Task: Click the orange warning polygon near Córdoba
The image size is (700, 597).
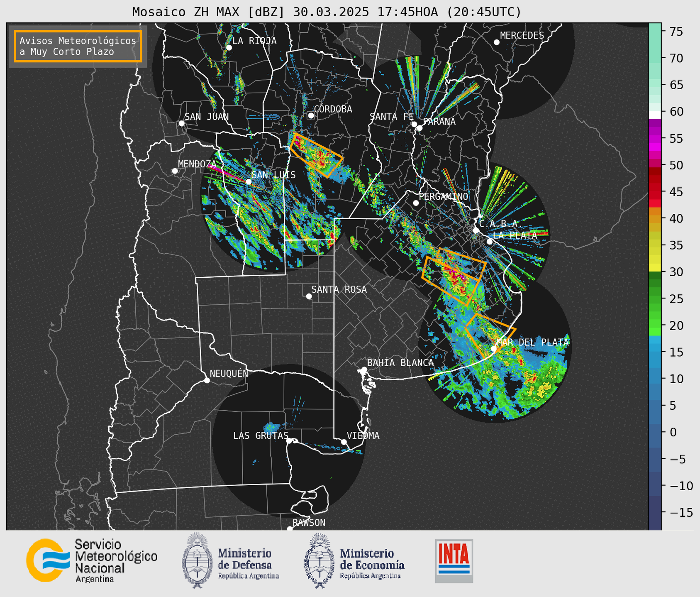Action: pyautogui.click(x=316, y=154)
